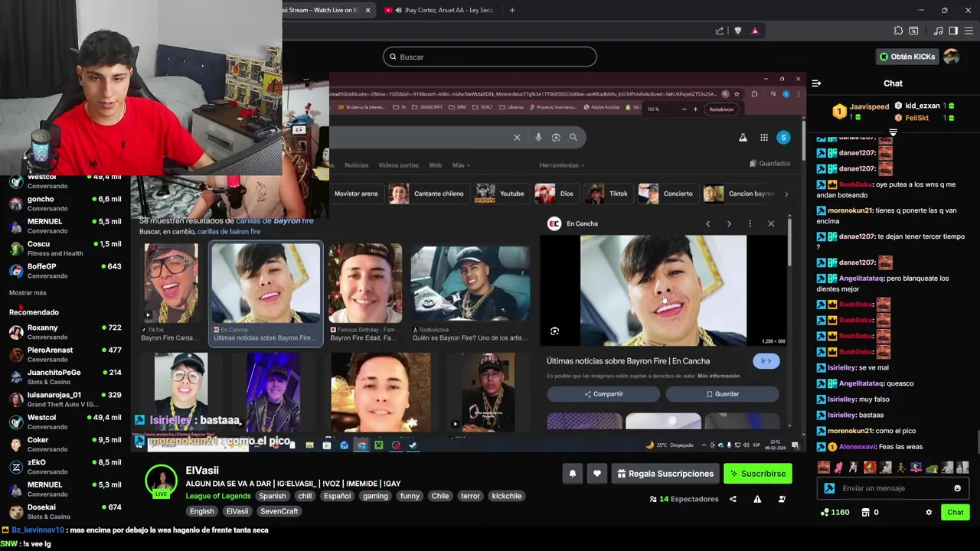Expand followed list with Mostrar más

(x=28, y=292)
